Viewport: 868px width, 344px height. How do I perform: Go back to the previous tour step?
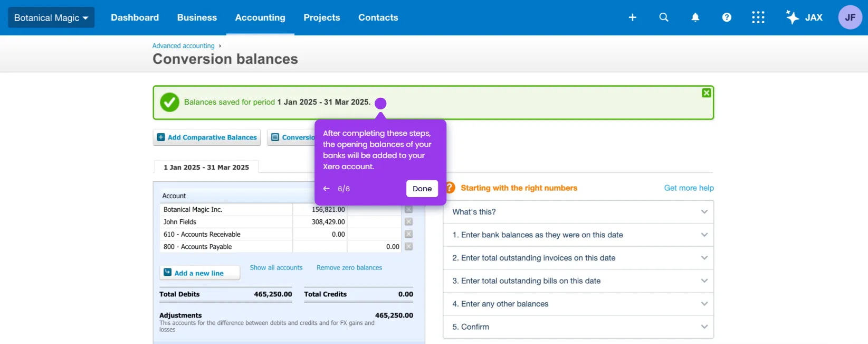[327, 189]
